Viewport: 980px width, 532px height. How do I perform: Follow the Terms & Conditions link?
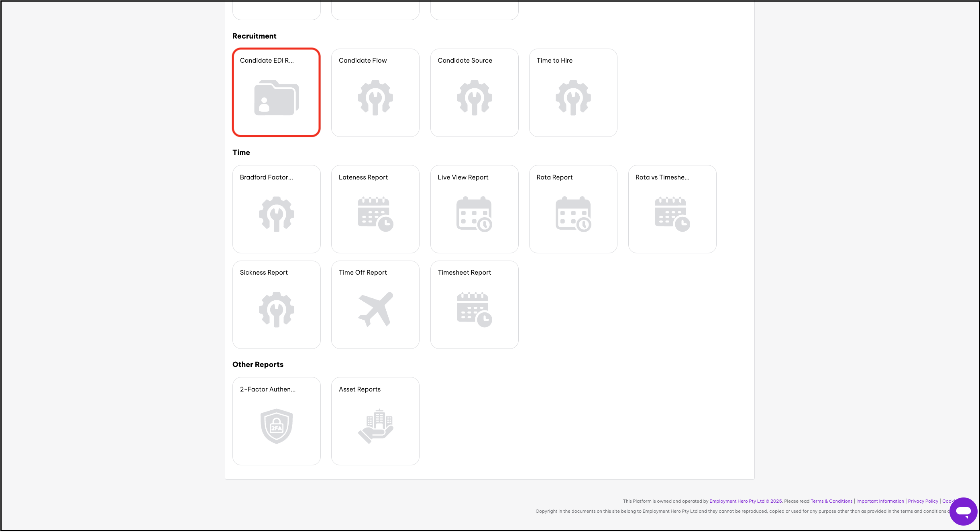coord(831,501)
